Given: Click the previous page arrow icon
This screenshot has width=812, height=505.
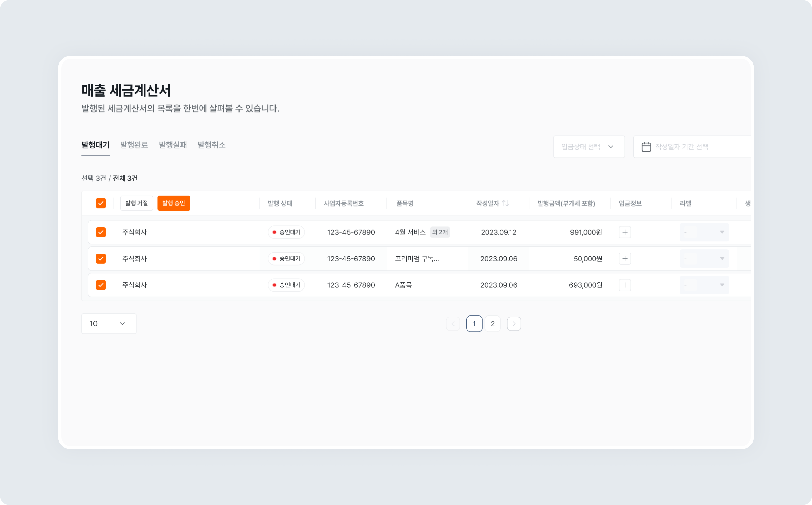Looking at the screenshot, I should click(453, 323).
